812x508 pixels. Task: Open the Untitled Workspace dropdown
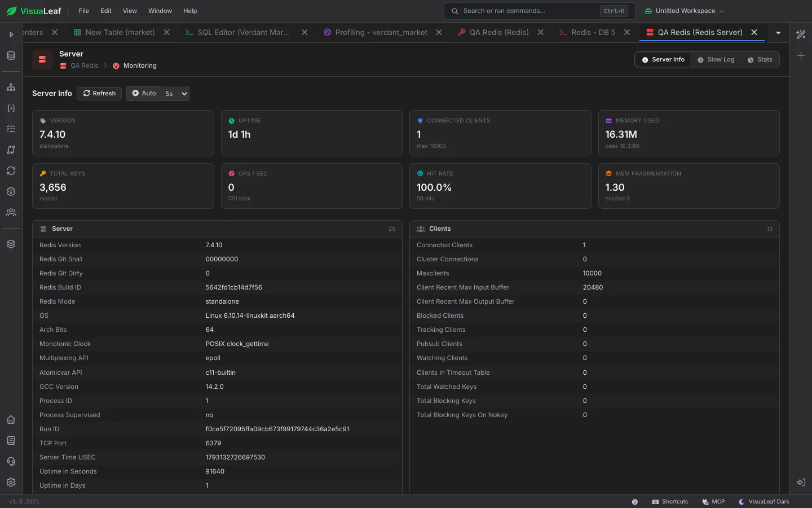pyautogui.click(x=684, y=11)
